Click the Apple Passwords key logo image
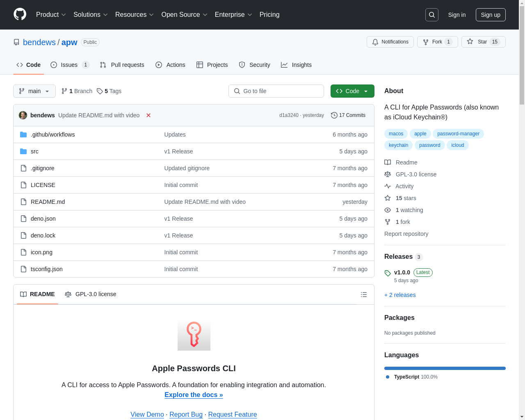 [x=194, y=334]
